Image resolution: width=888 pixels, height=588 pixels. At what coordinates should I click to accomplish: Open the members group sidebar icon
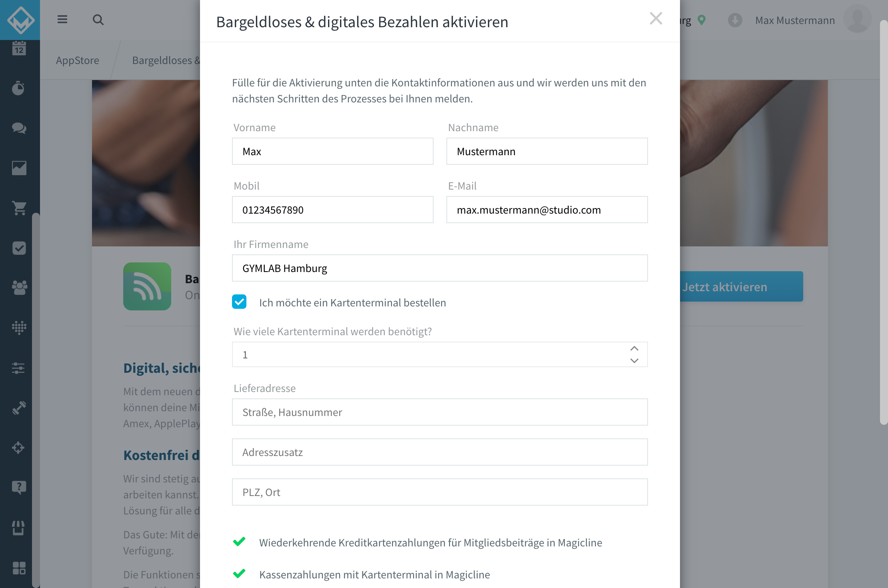pyautogui.click(x=19, y=287)
